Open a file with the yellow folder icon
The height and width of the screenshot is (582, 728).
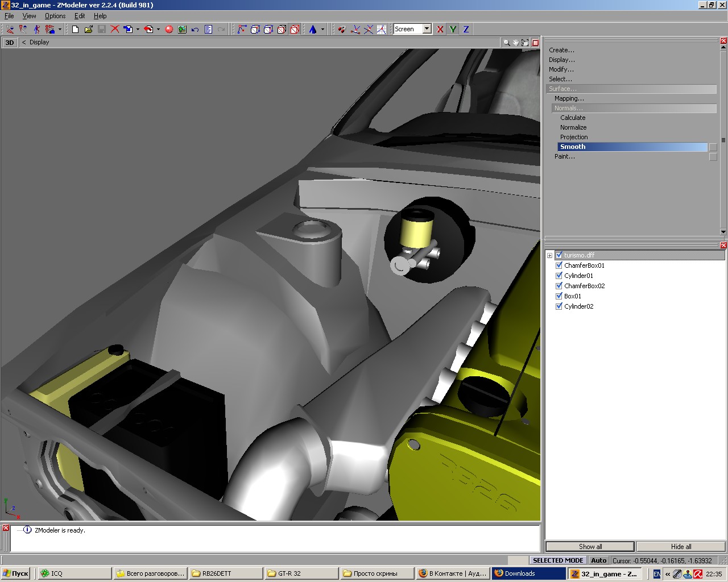88,29
